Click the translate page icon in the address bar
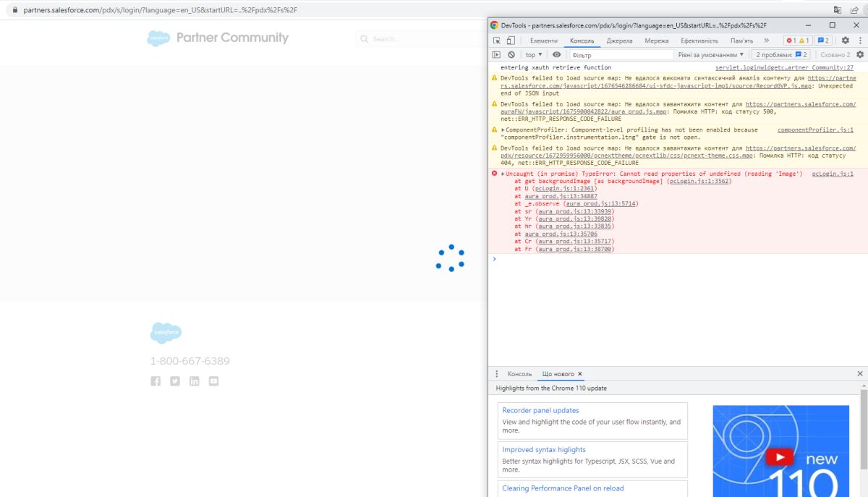868x497 pixels. 838,10
